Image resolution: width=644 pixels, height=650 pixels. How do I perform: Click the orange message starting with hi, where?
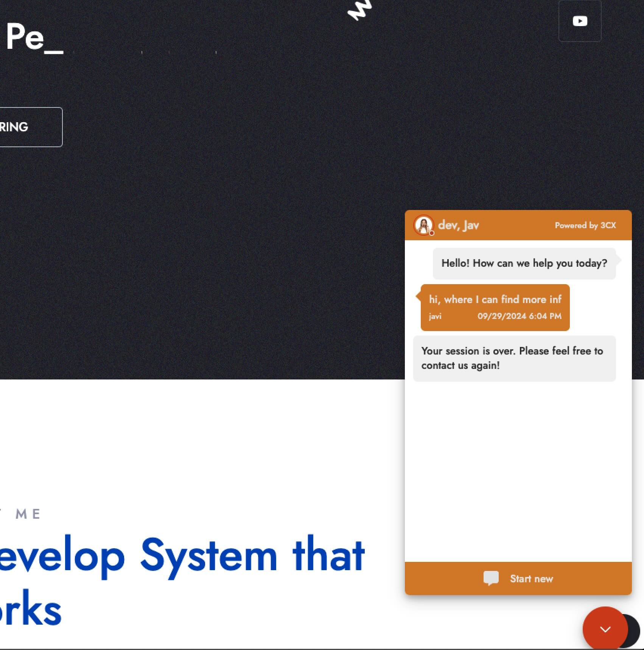[495, 300]
